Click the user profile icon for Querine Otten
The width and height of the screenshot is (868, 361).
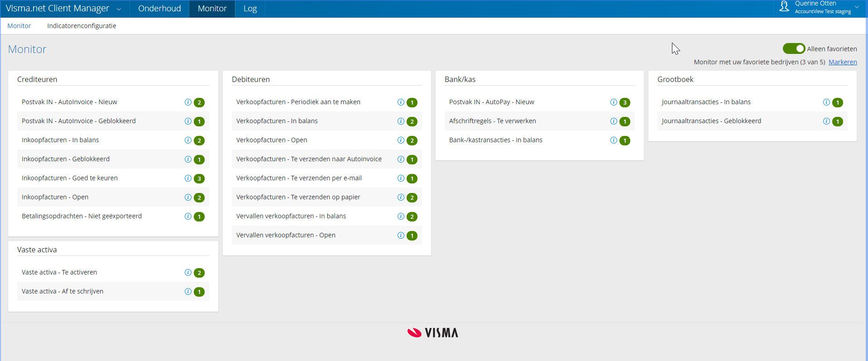(x=784, y=6)
